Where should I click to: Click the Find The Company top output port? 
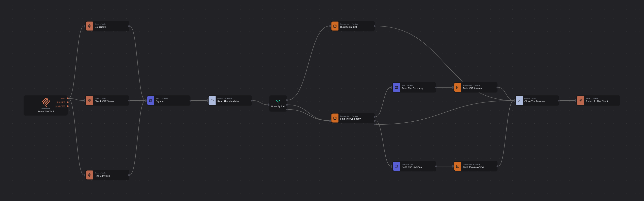(x=375, y=117)
